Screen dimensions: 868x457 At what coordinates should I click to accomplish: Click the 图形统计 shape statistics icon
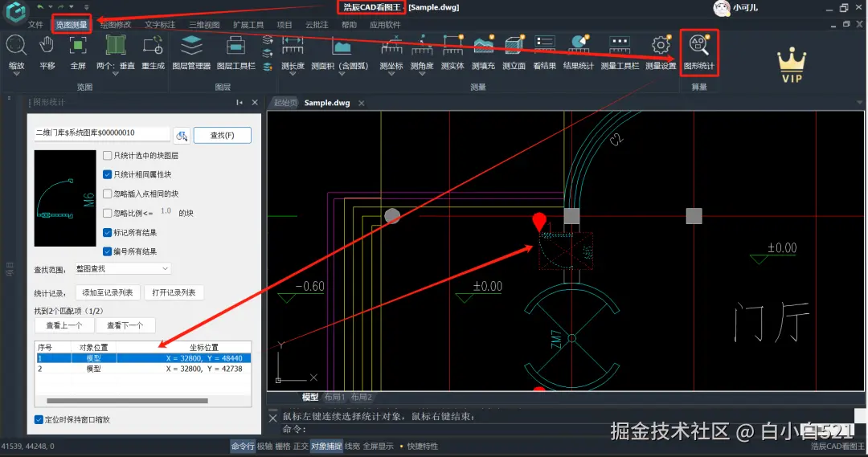tap(698, 46)
